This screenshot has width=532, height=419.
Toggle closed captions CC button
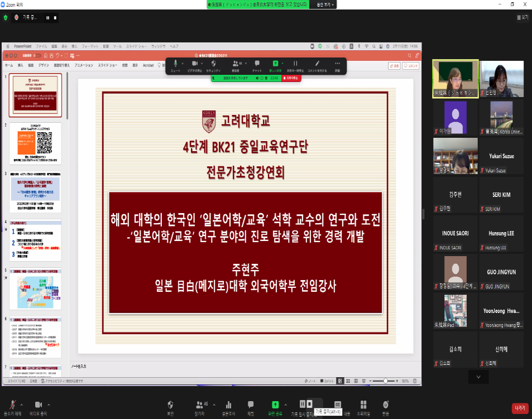point(337,404)
